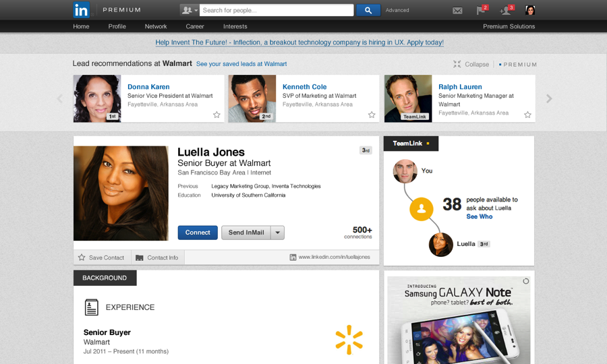The image size is (607, 364).
Task: Select the TeamLink tab
Action: click(411, 143)
